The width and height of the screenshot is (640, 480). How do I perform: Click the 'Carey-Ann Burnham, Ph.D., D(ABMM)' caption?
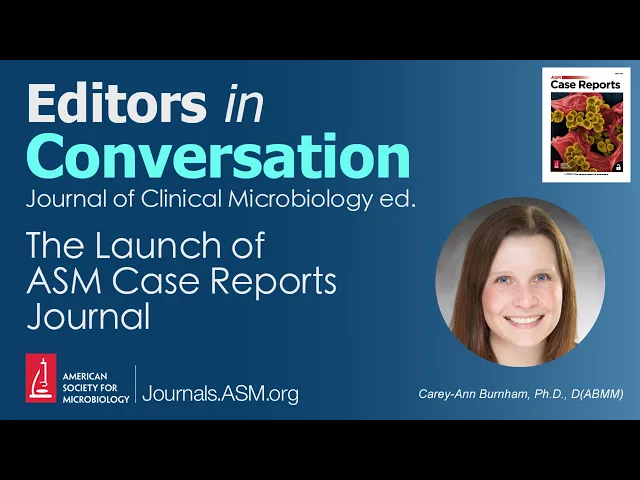pos(521,394)
